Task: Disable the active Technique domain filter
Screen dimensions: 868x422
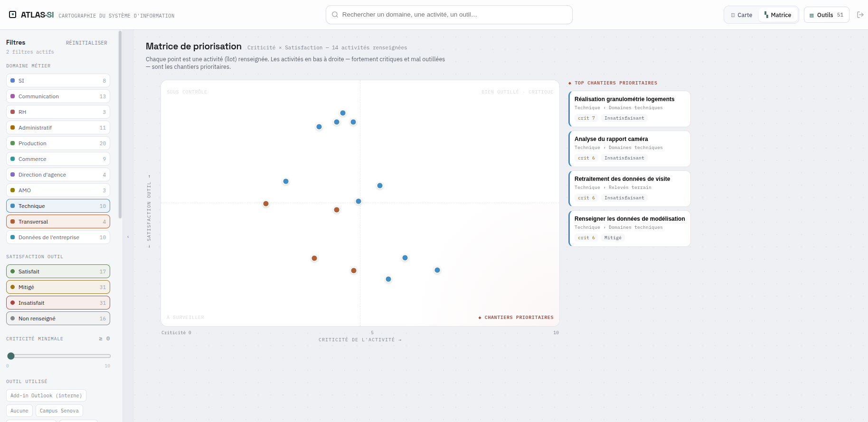Action: coord(58,206)
